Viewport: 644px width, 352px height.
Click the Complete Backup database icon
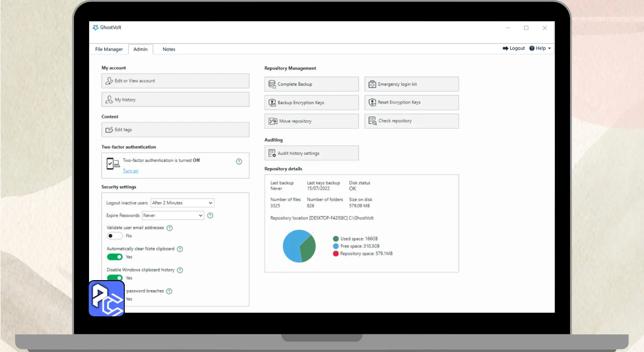pos(272,84)
